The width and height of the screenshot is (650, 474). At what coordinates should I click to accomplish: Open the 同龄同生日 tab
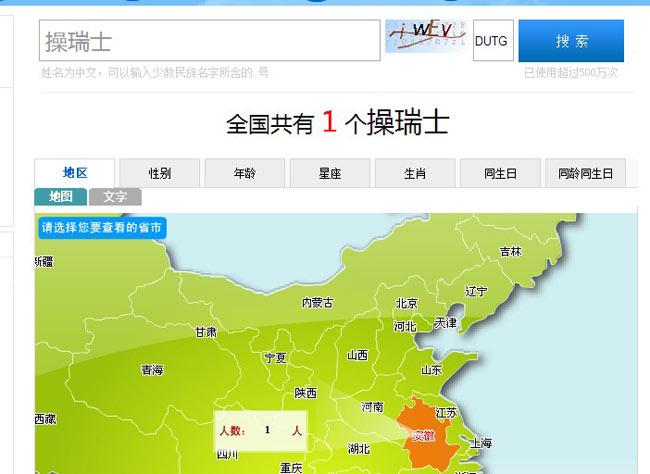click(x=586, y=173)
